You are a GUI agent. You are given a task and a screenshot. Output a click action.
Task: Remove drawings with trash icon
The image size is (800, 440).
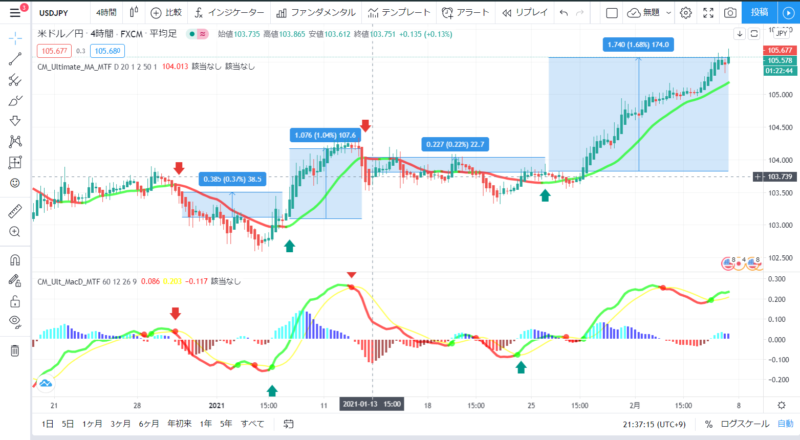(x=15, y=351)
